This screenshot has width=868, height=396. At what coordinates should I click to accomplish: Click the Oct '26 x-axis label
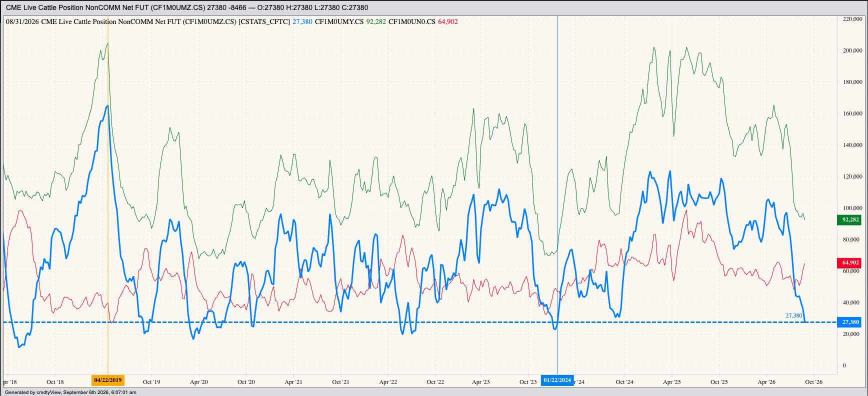[x=813, y=382]
